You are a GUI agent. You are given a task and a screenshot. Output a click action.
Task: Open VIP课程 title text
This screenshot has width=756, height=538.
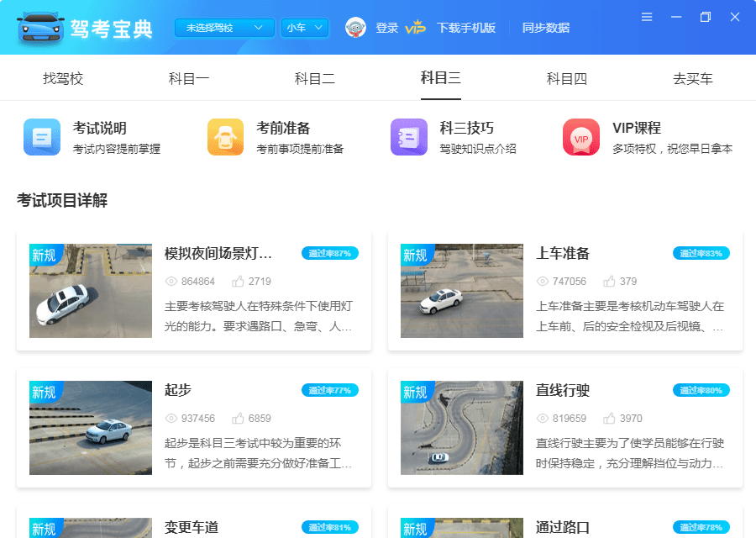(x=637, y=128)
